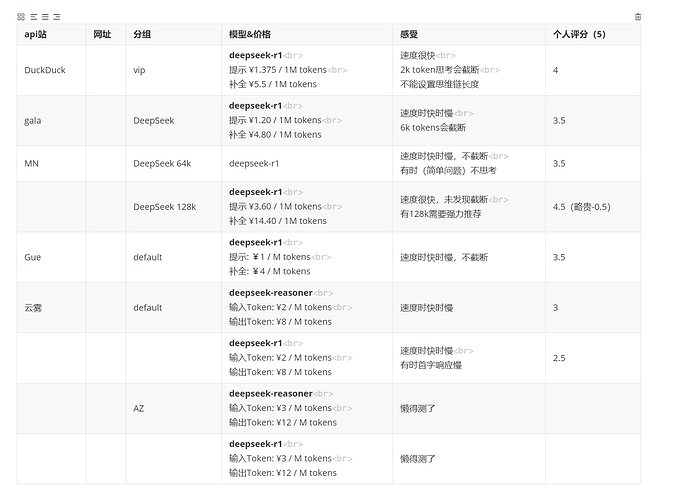
Task: Select the '模型&价格' column header
Action: pos(250,34)
